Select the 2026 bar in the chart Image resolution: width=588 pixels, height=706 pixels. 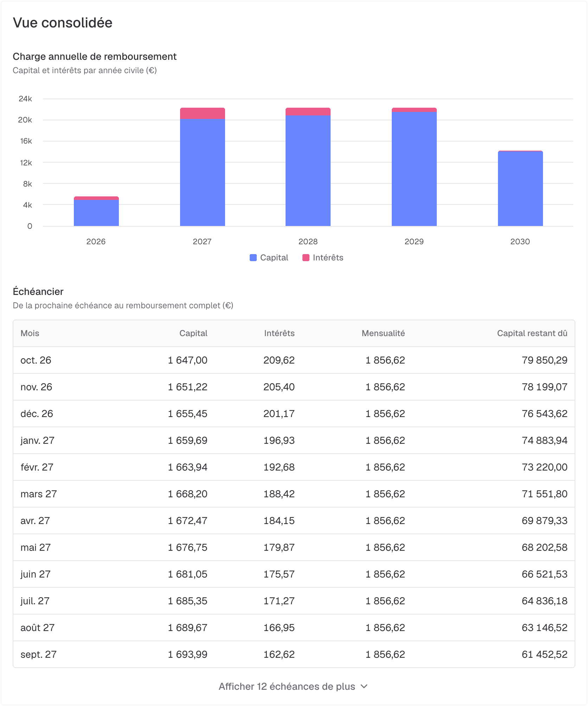click(x=96, y=211)
